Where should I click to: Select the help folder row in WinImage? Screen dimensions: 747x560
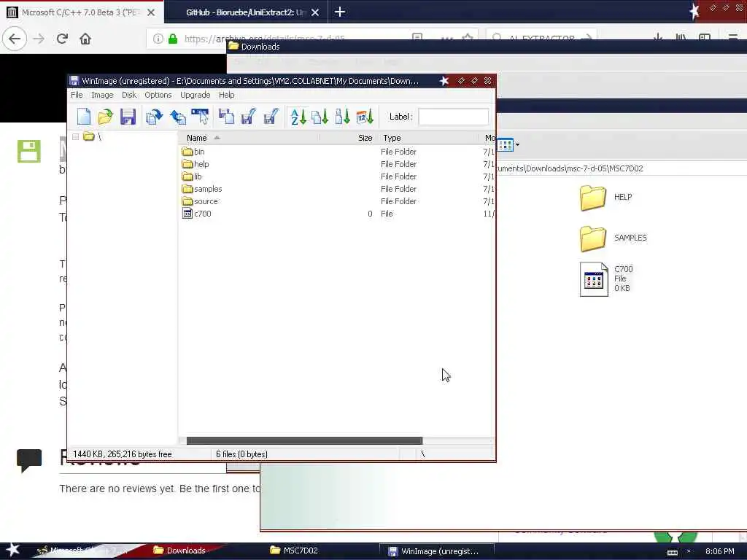(337, 164)
